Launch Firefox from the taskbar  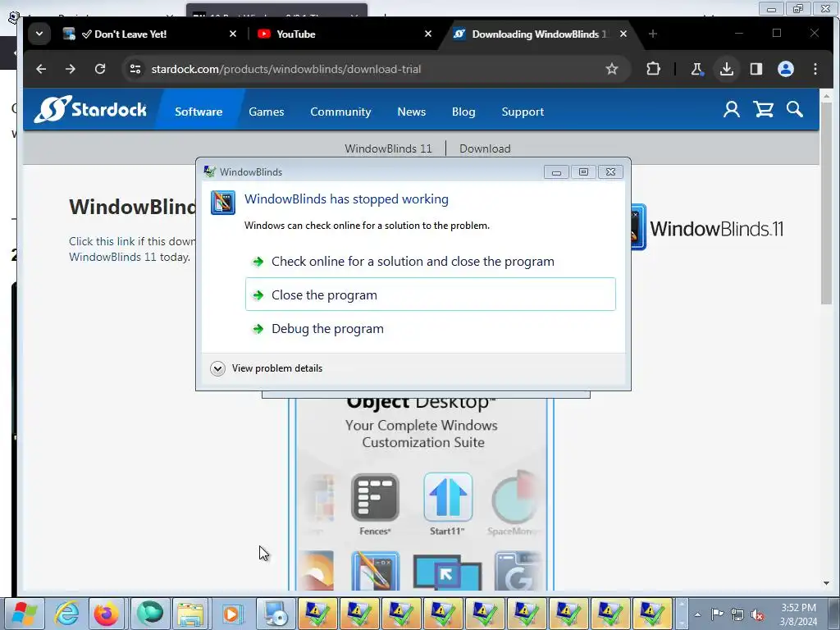(x=106, y=614)
